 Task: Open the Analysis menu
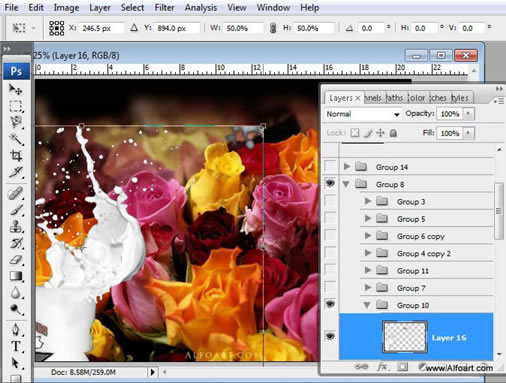tap(201, 7)
